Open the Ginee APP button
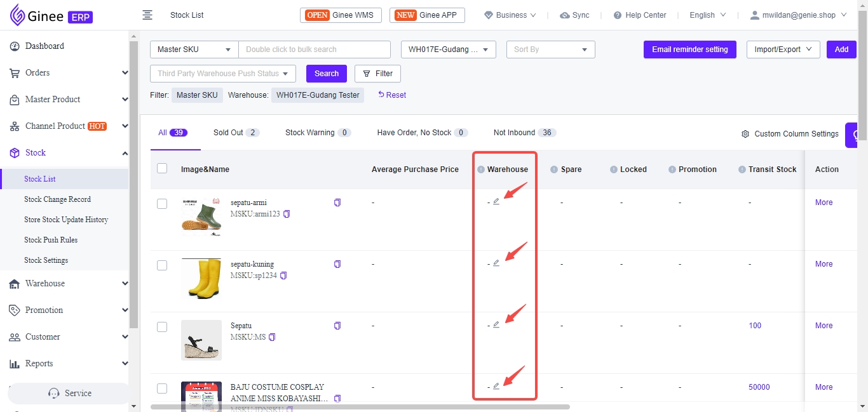868x412 pixels. pos(427,15)
